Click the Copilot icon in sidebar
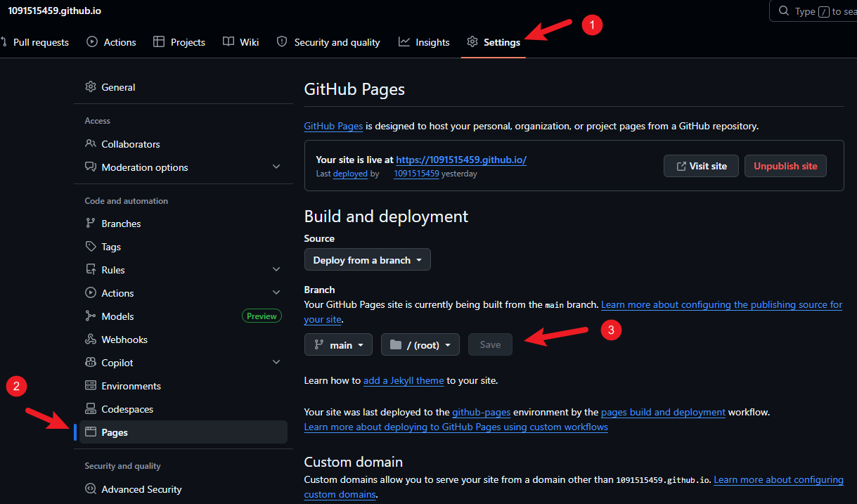 pos(91,363)
